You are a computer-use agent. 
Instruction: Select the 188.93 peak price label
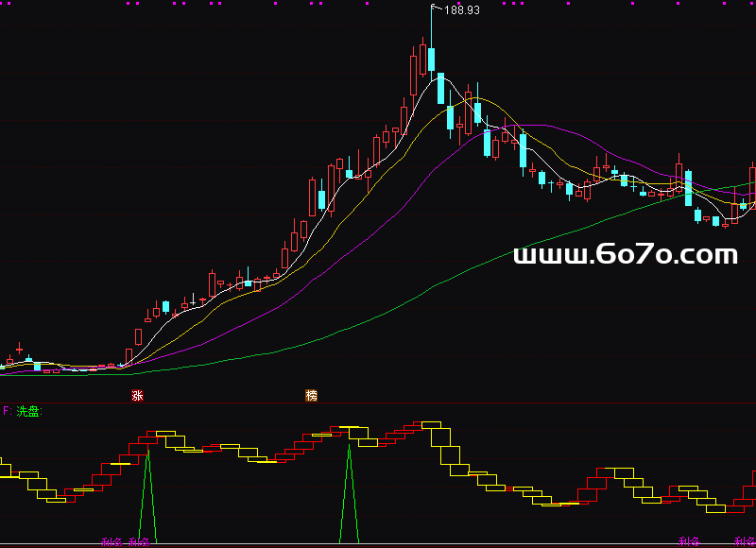tap(461, 10)
